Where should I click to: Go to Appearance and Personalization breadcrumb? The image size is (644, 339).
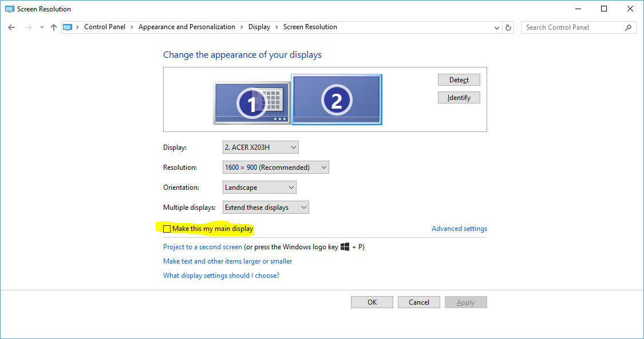(187, 27)
